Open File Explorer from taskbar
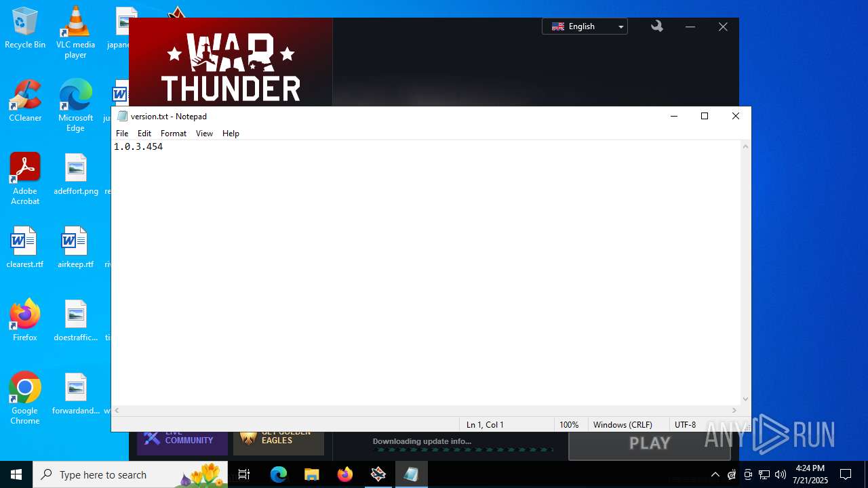The width and height of the screenshot is (868, 488). point(312,474)
